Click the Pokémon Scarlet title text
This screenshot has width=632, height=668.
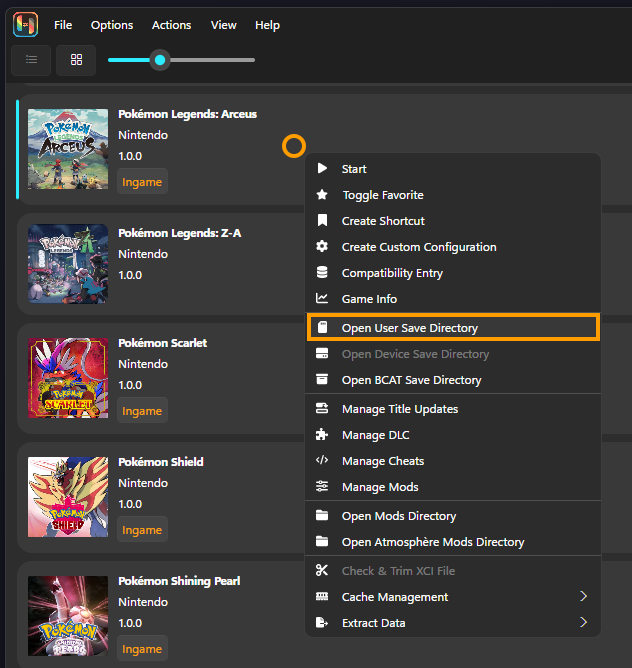click(162, 343)
